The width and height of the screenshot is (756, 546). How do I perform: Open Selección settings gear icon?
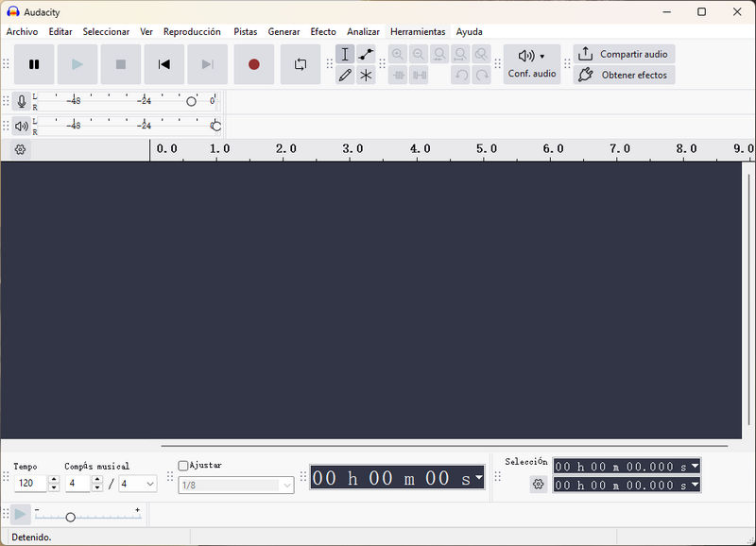click(538, 484)
